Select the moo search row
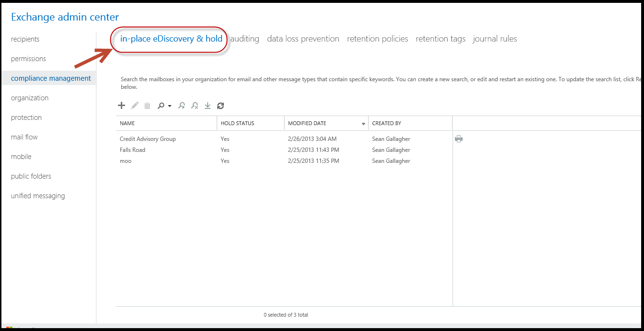This screenshot has height=331, width=644. click(x=284, y=161)
